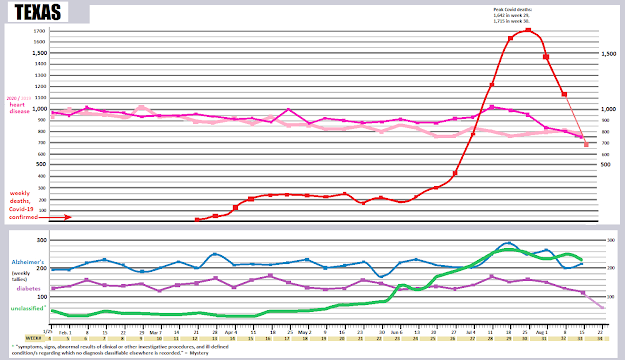Select the 'Apr 4' date label
This screenshot has height=360, width=625.
[x=231, y=332]
